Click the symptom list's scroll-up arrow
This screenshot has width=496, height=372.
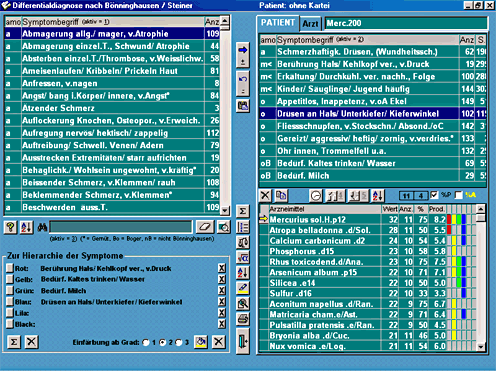(225, 20)
